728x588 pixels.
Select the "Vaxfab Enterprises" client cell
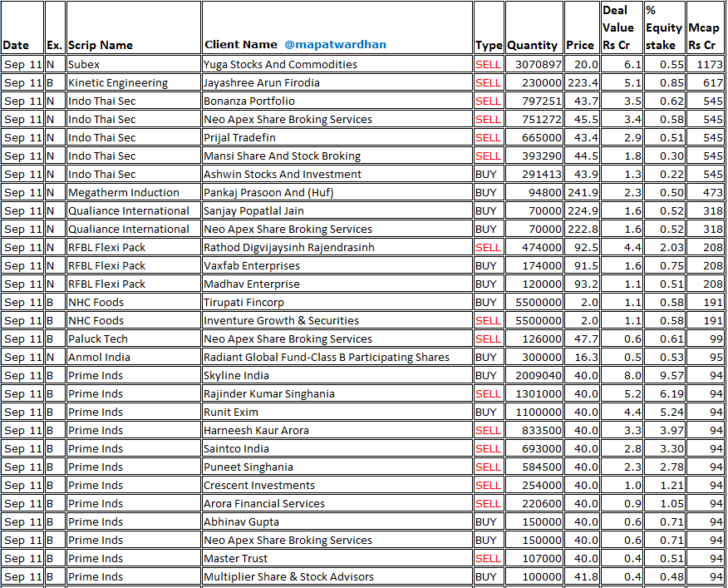337,266
